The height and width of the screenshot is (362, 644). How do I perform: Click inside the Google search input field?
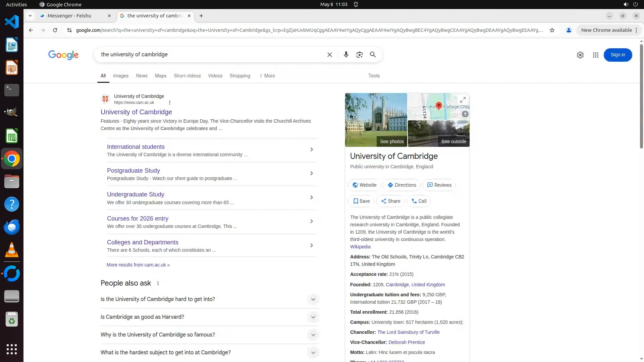tap(208, 55)
